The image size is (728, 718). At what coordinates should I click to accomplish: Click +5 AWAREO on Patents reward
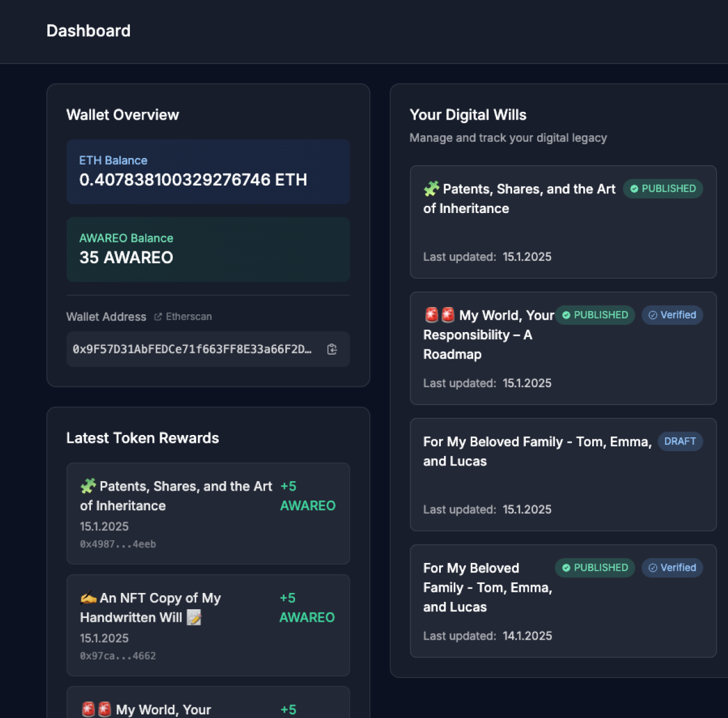click(308, 496)
